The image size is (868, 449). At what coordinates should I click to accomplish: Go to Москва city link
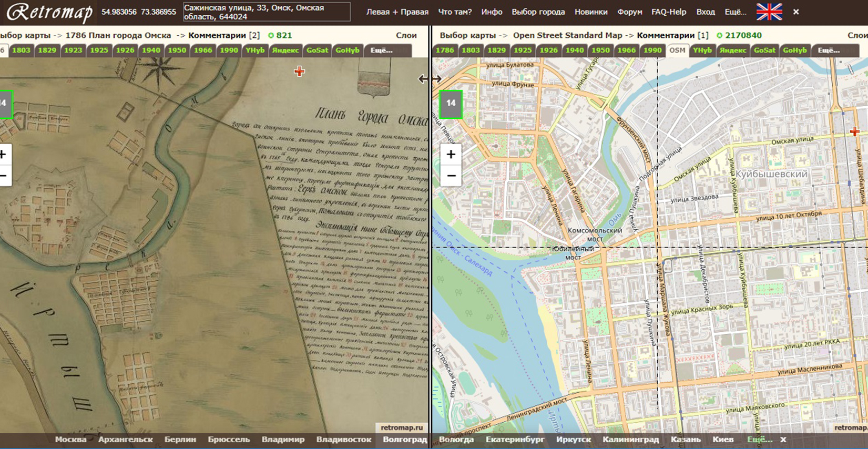(70, 440)
